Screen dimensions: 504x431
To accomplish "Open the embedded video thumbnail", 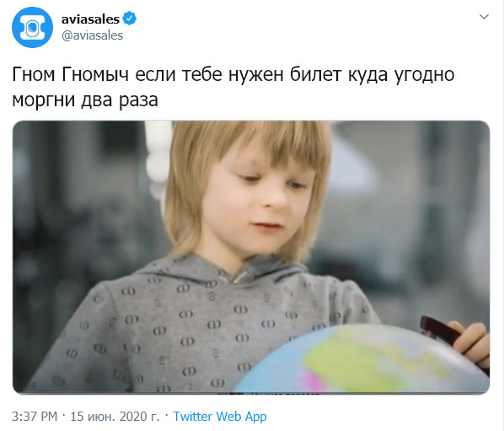I will click(x=251, y=257).
